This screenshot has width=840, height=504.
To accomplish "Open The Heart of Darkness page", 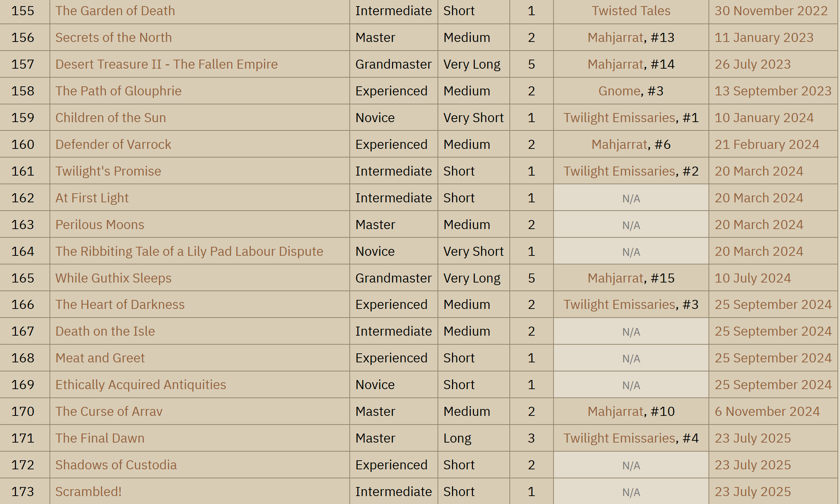I will [120, 305].
